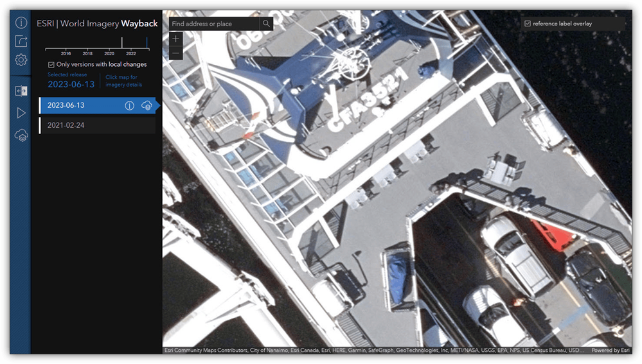
Task: Zoom out of the map
Action: coord(175,53)
